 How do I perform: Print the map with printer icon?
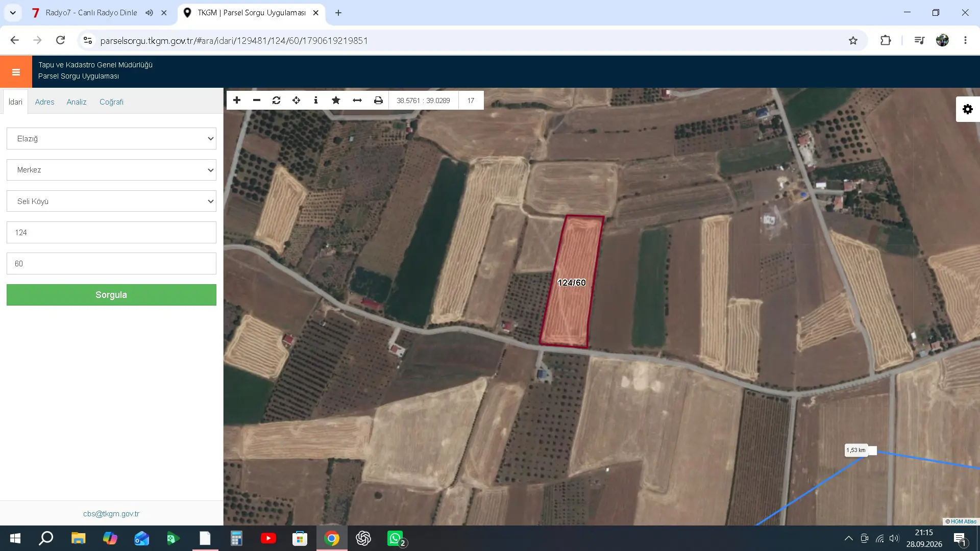(x=378, y=101)
